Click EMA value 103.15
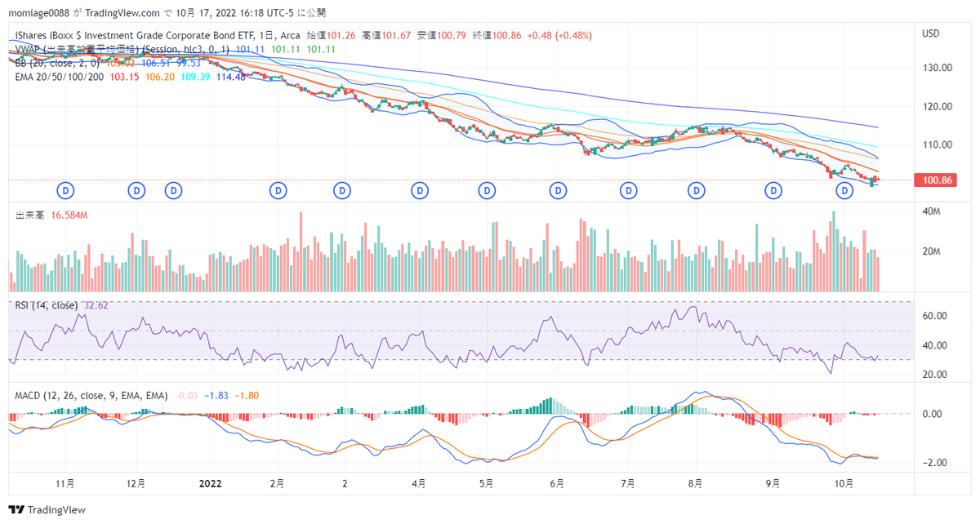 click(x=123, y=76)
